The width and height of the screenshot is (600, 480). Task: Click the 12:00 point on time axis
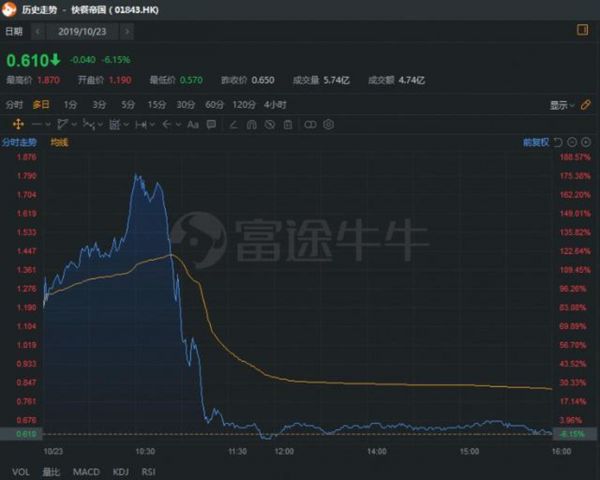click(284, 452)
